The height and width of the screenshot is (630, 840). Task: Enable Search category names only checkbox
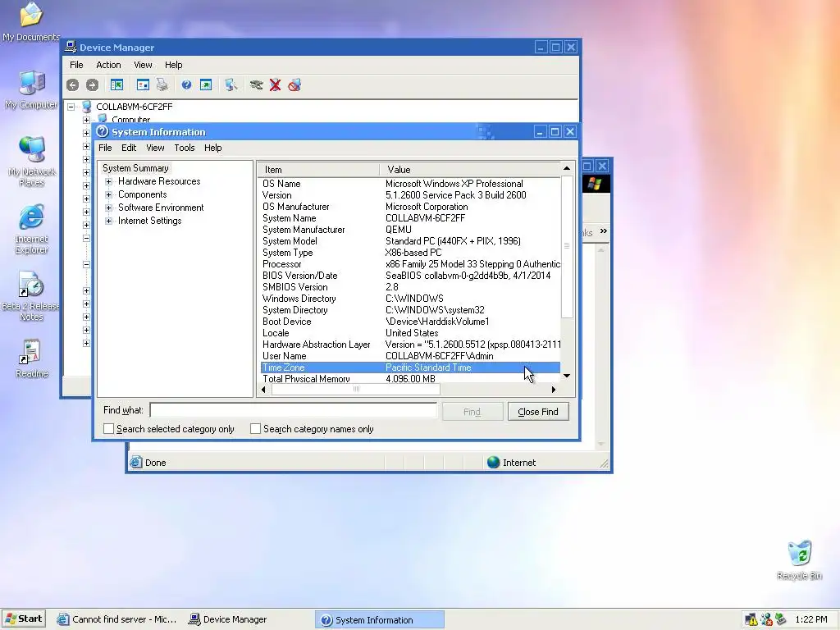(256, 429)
